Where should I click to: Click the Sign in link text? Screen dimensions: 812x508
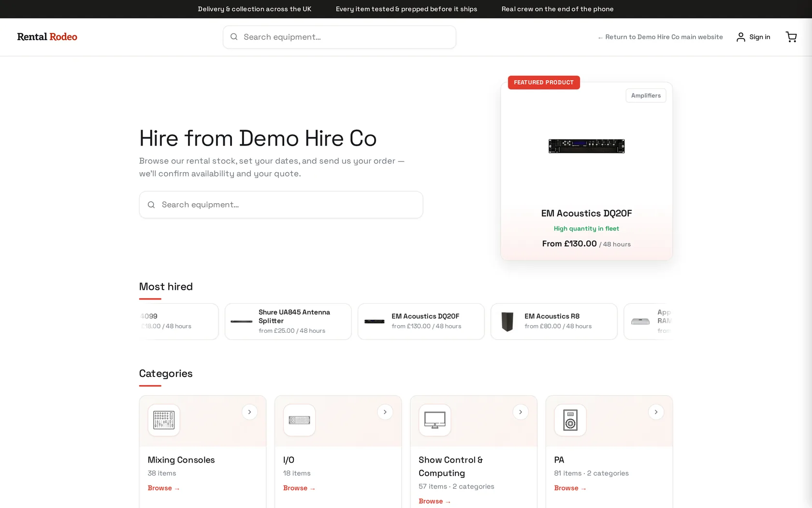tap(760, 37)
